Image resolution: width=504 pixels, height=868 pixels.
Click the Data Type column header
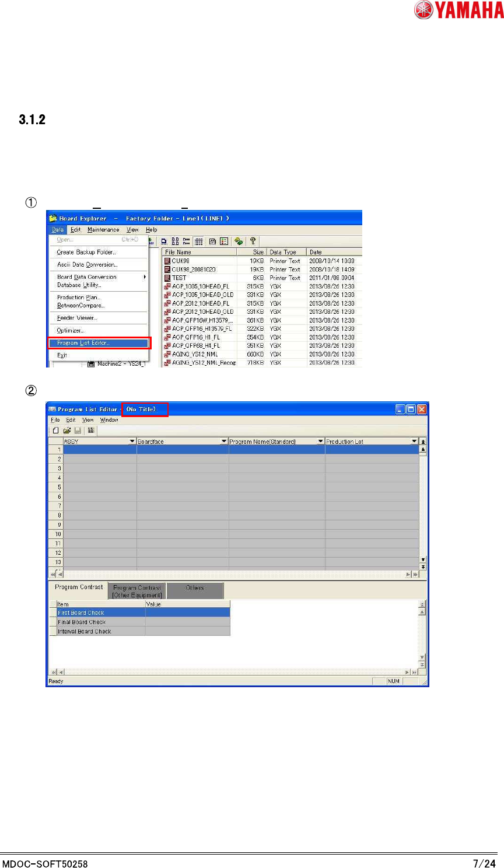286,252
